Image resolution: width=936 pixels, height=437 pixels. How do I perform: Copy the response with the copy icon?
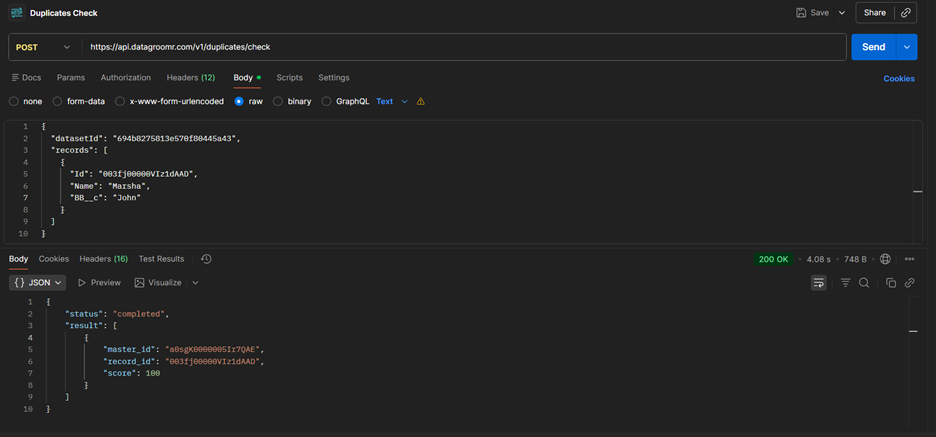[x=891, y=282]
